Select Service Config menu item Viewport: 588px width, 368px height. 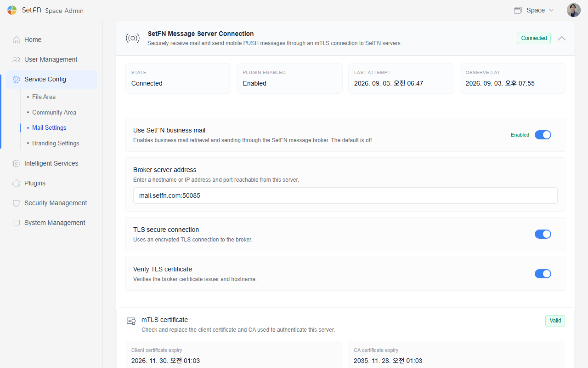(51, 79)
